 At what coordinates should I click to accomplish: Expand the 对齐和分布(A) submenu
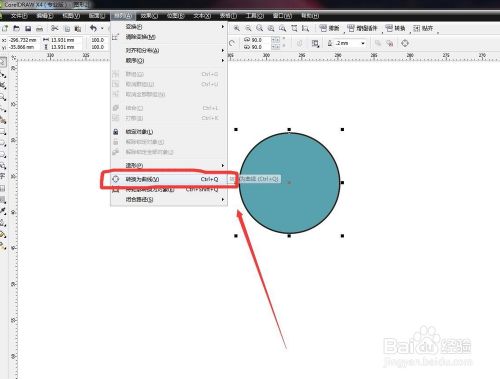click(x=169, y=51)
